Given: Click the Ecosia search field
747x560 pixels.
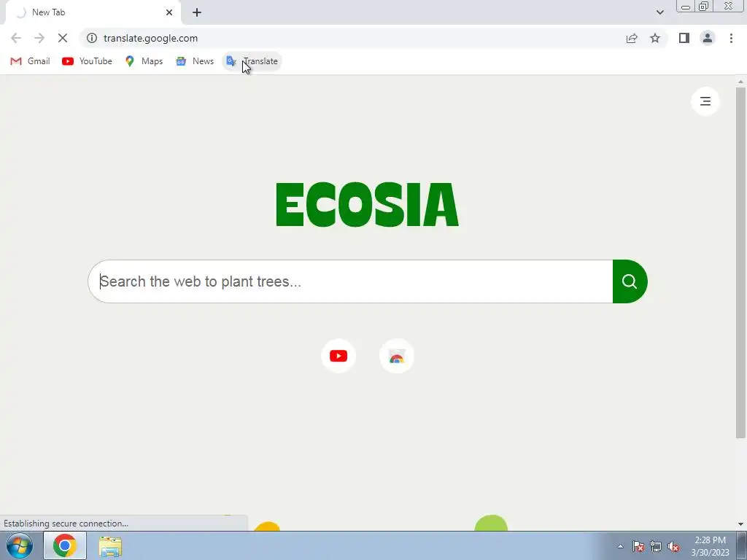Looking at the screenshot, I should point(350,281).
